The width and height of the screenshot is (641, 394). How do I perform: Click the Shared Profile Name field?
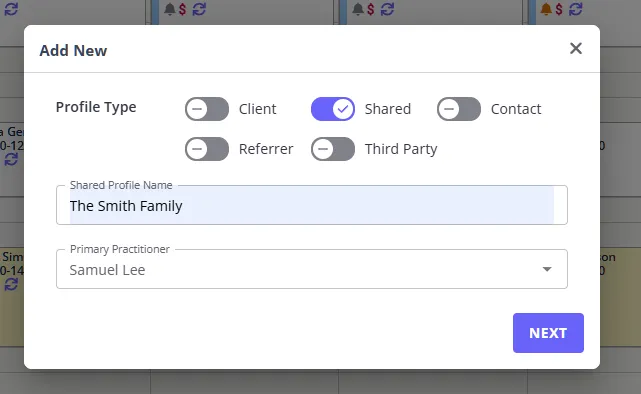pos(312,205)
